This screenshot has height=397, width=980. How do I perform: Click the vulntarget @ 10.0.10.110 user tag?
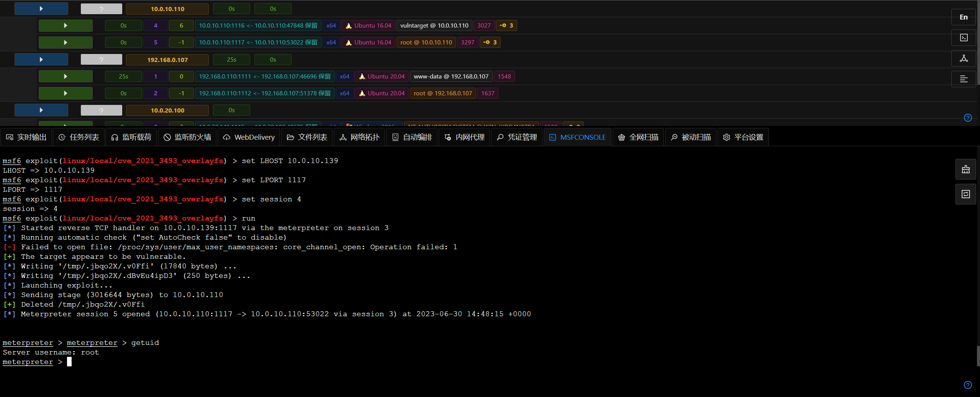pos(434,26)
